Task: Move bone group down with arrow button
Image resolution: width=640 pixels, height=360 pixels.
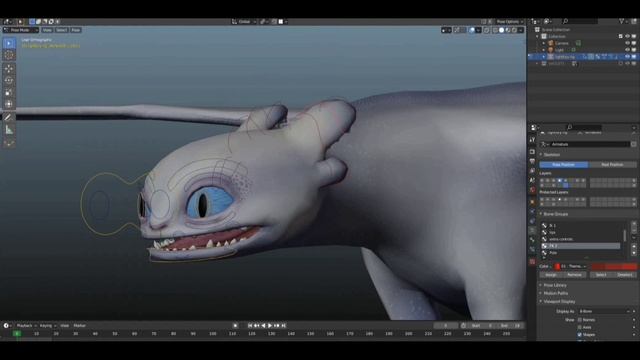Action: click(634, 253)
